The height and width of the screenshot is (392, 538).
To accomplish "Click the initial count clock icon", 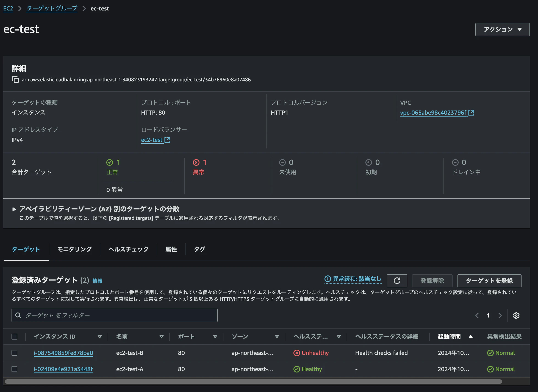I will (x=369, y=162).
